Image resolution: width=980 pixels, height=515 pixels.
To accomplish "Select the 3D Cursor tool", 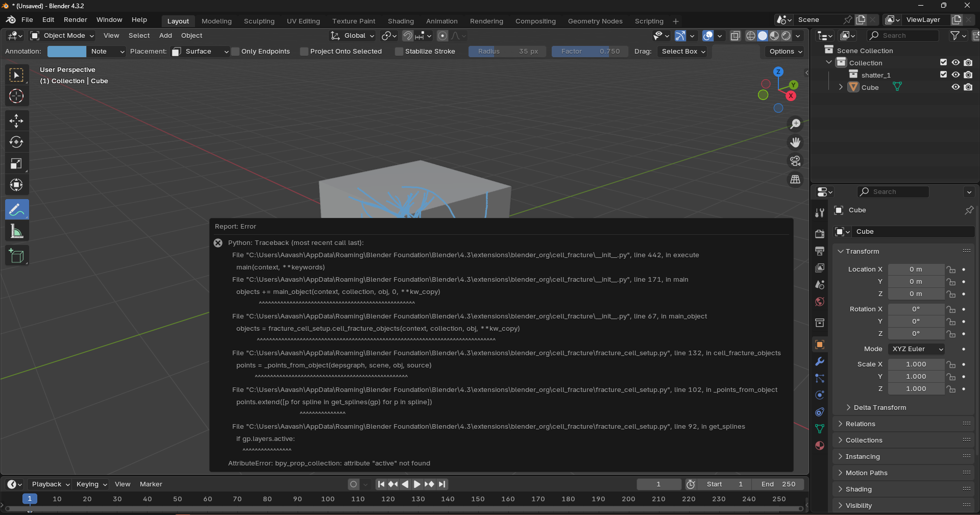I will point(16,96).
